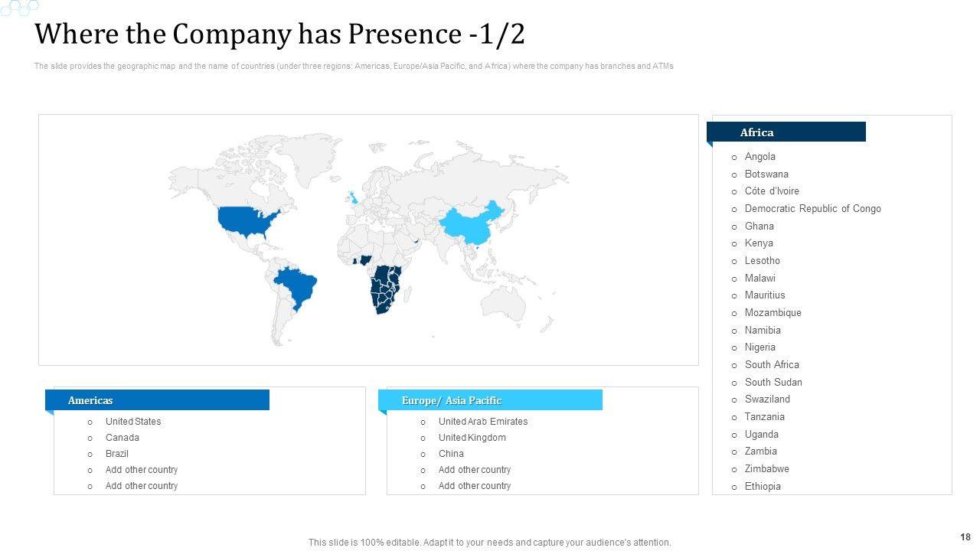
Task: Select the footer editable notice text
Action: 490,543
